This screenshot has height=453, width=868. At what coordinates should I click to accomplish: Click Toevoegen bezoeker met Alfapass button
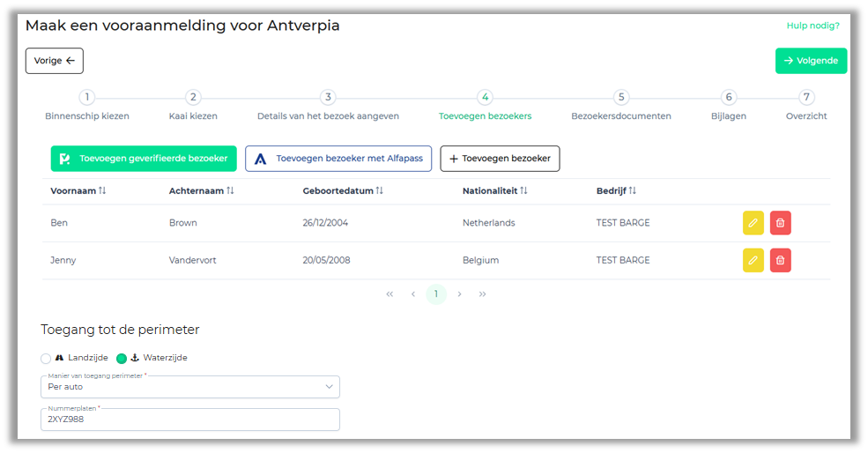[338, 159]
